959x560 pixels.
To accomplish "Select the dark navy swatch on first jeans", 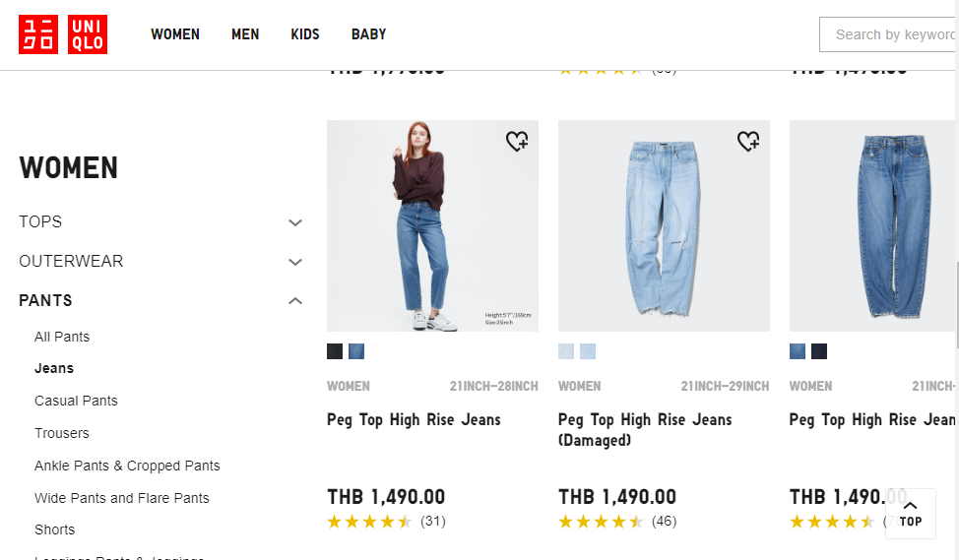I will point(335,351).
